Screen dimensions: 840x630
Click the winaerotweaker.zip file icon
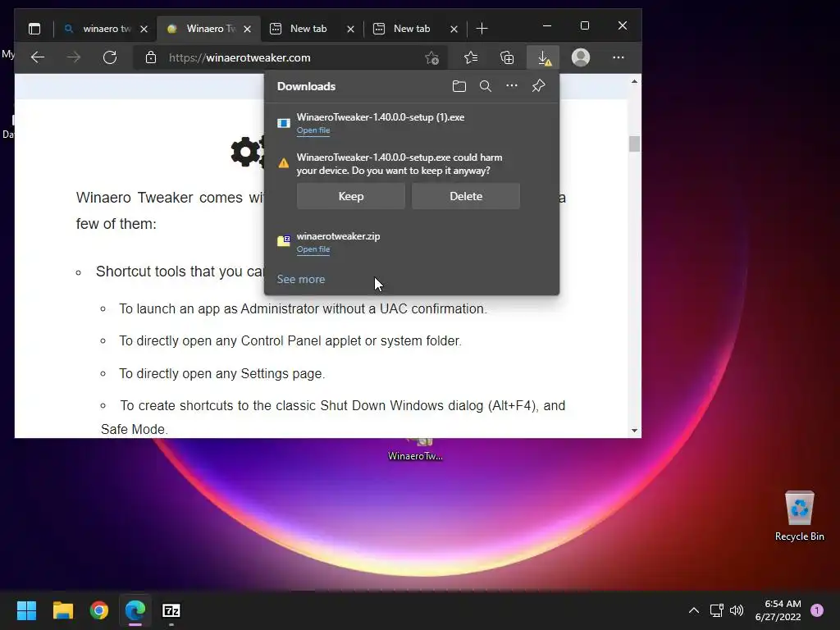click(x=283, y=240)
